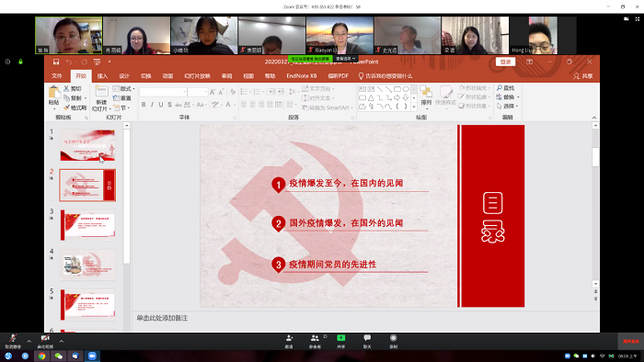Switch to the Insert (插入) tab
Image resolution: width=644 pixels, height=362 pixels.
102,76
